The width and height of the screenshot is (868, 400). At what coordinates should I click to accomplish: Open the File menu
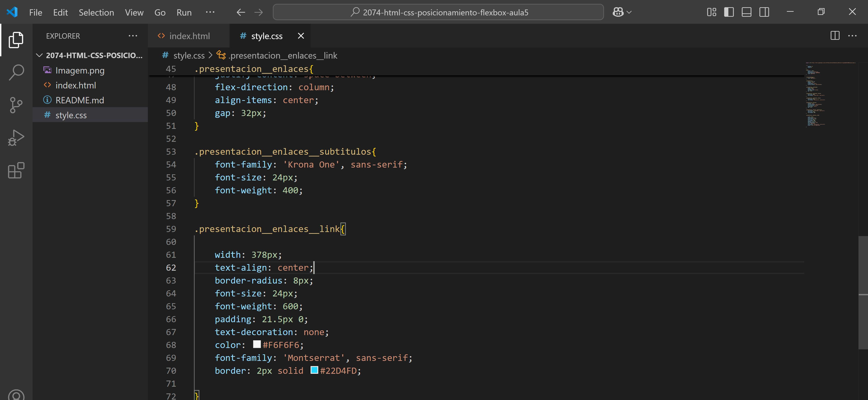35,12
